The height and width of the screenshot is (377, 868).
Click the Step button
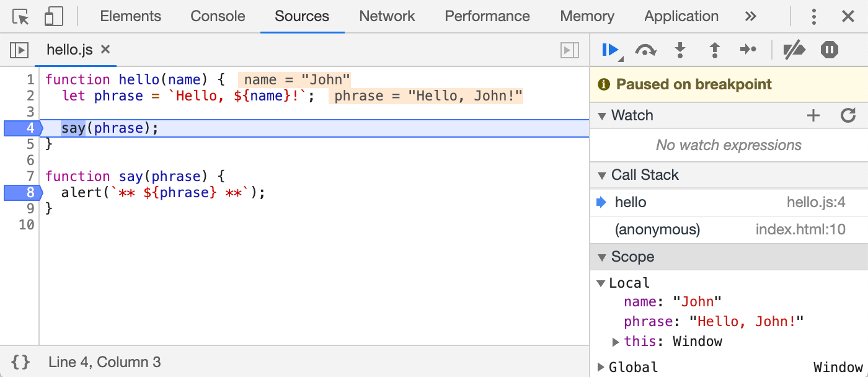coord(748,50)
